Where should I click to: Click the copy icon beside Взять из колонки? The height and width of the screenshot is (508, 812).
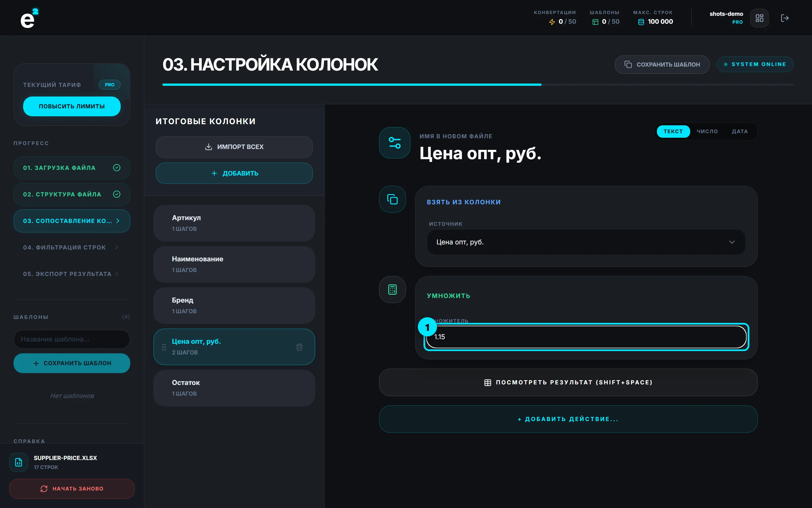pyautogui.click(x=392, y=199)
